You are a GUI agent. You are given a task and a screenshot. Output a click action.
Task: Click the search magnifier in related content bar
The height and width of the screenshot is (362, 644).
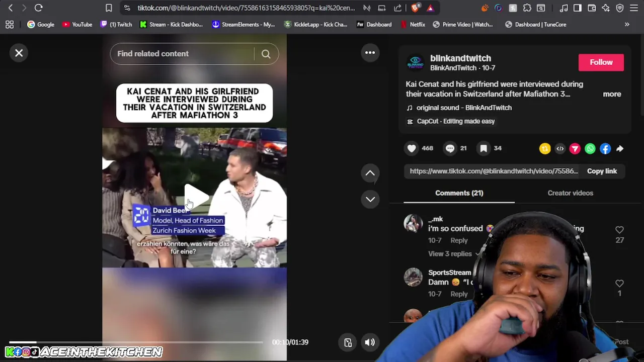point(266,54)
